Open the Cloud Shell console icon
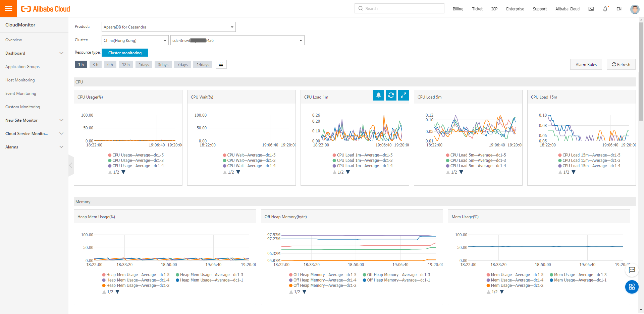This screenshot has width=644, height=314. coord(591,9)
